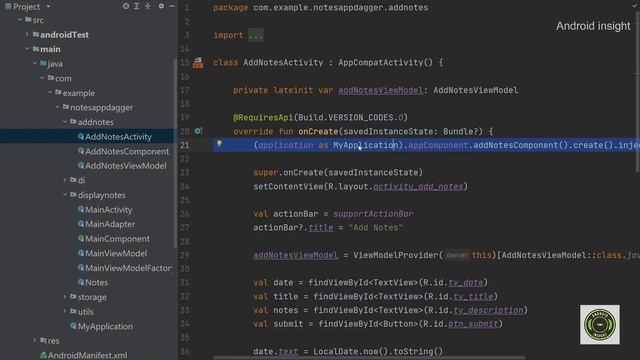This screenshot has height=360, width=640.
Task: Click tv_title id reference on line 32
Action: (473, 296)
